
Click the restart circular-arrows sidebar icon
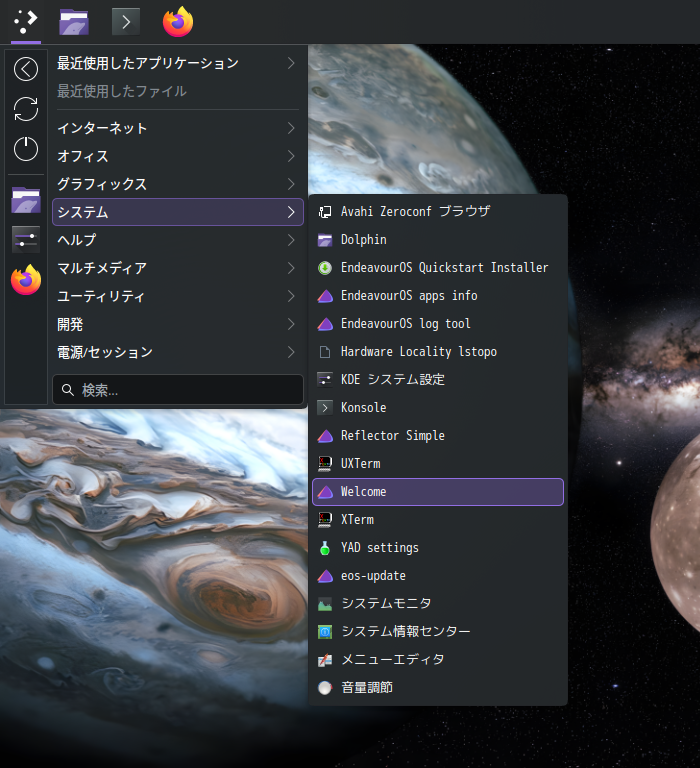click(x=26, y=109)
